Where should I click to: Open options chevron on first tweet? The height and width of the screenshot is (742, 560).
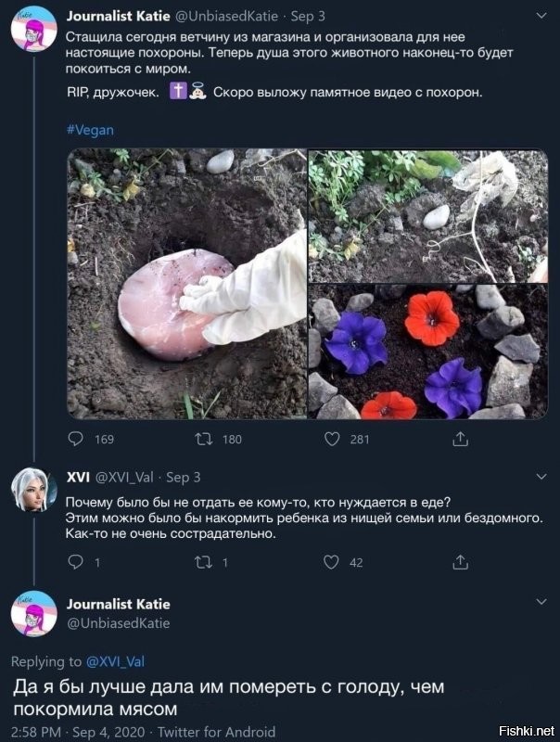[541, 16]
